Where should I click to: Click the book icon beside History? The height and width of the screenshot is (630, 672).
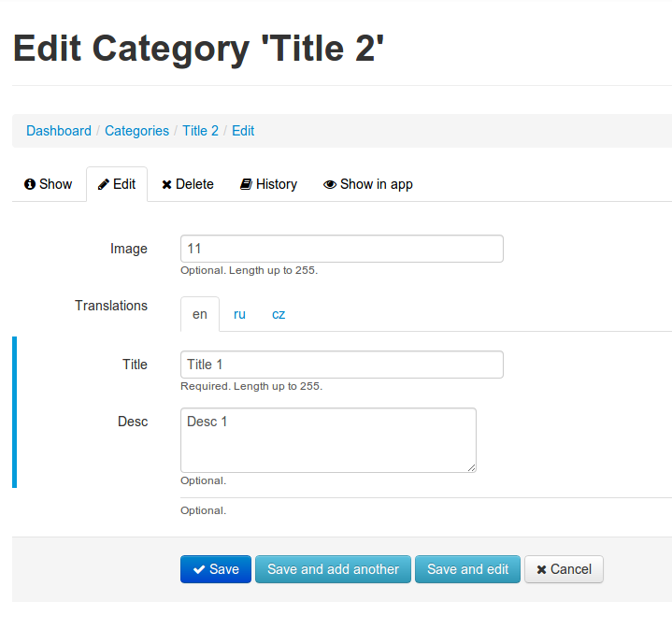click(246, 184)
